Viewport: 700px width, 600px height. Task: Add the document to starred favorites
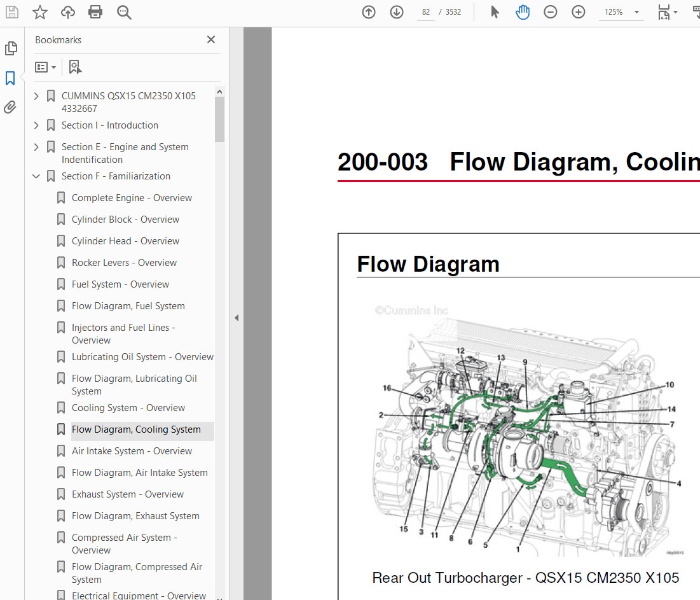[x=39, y=12]
